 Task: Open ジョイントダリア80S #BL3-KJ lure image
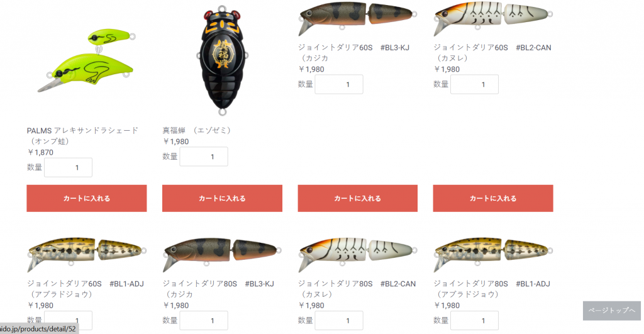[222, 254]
